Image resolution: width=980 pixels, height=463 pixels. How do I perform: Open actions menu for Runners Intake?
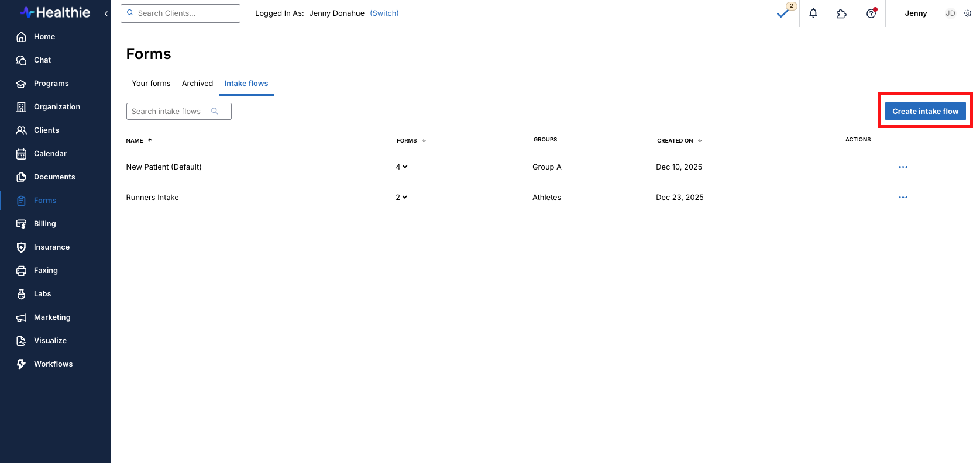[x=903, y=197]
